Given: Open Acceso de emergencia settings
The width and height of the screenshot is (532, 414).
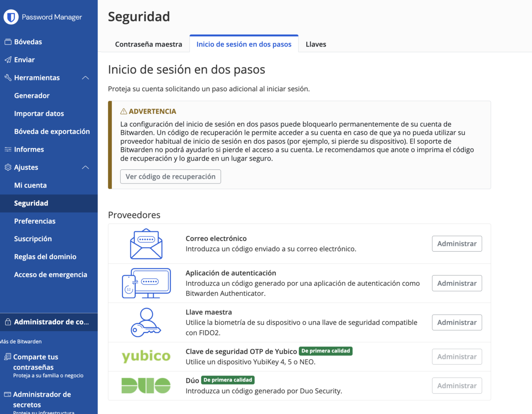Looking at the screenshot, I should click(x=51, y=274).
